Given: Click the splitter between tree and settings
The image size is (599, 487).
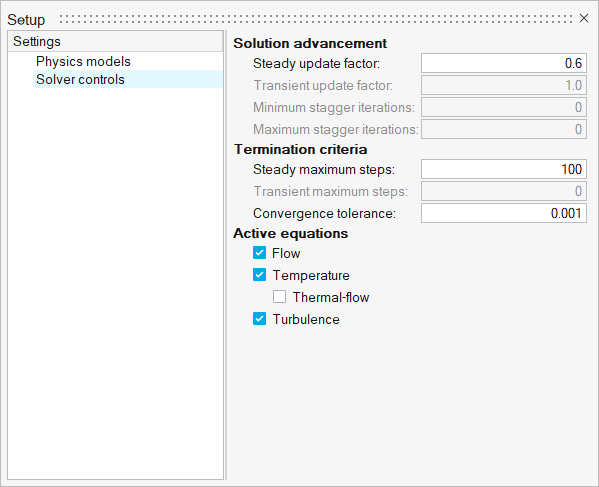Looking at the screenshot, I should pos(226,255).
